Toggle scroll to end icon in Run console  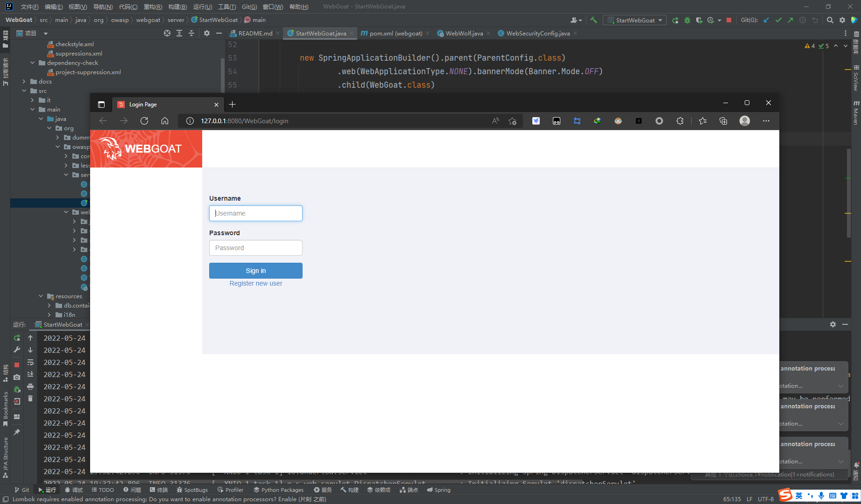(x=30, y=374)
